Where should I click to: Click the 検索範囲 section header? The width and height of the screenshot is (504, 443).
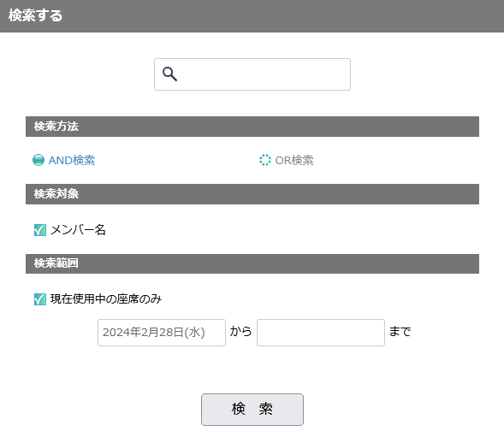coord(252,263)
